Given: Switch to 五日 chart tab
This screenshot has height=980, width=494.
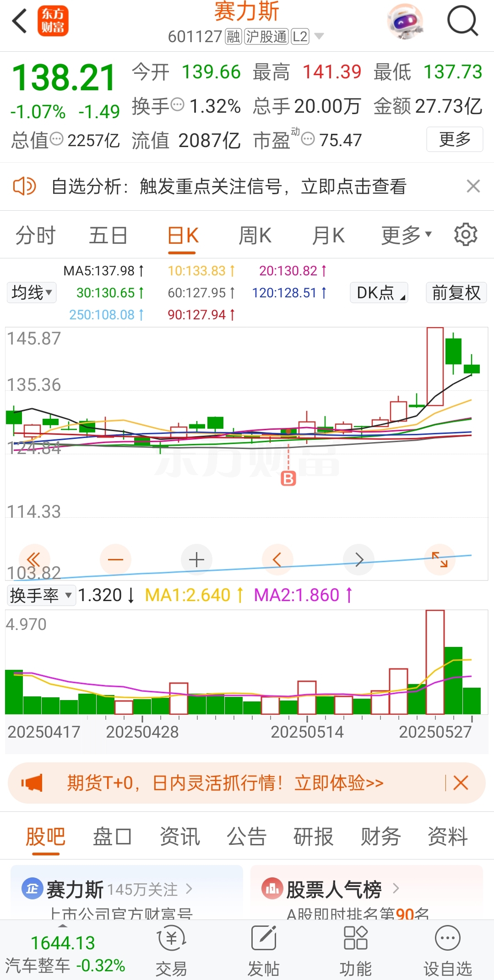Looking at the screenshot, I should click(108, 235).
